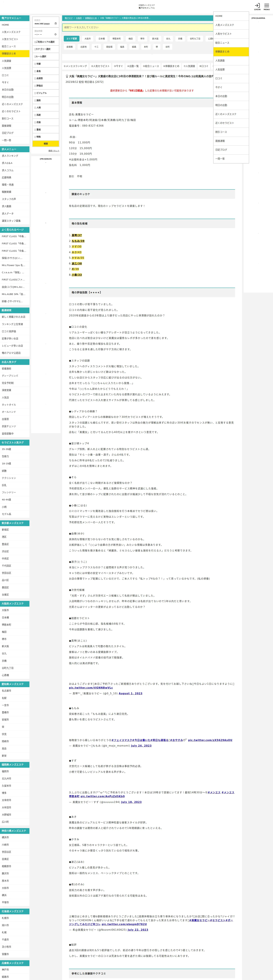Select 明日の出勤 in the open MENU dropdown
The image size is (273, 980).
(231, 105)
